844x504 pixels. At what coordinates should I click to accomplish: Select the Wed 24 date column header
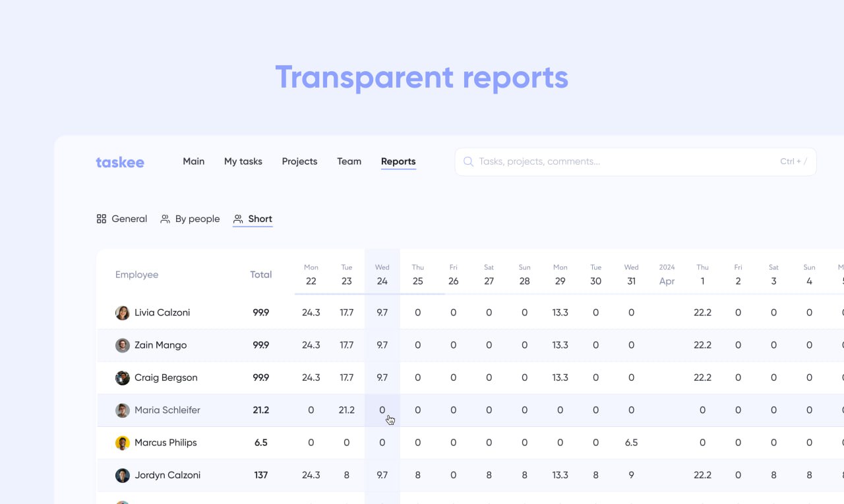[382, 275]
